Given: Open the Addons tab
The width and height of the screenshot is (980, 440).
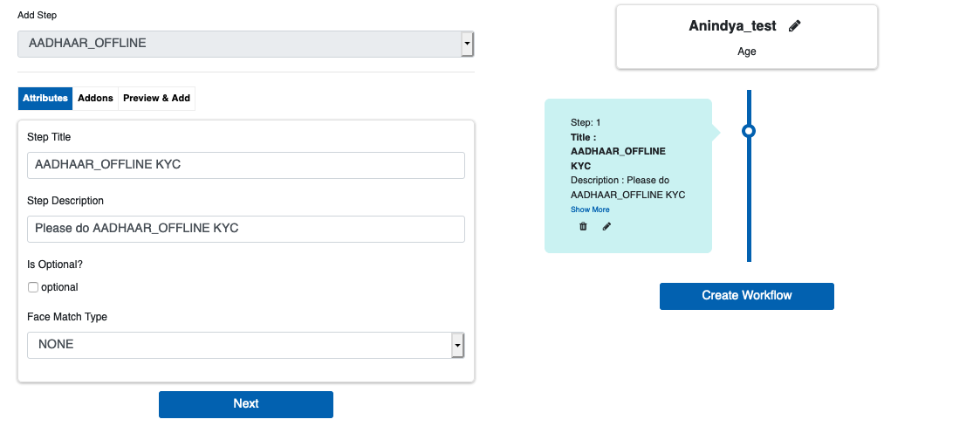Looking at the screenshot, I should (95, 99).
